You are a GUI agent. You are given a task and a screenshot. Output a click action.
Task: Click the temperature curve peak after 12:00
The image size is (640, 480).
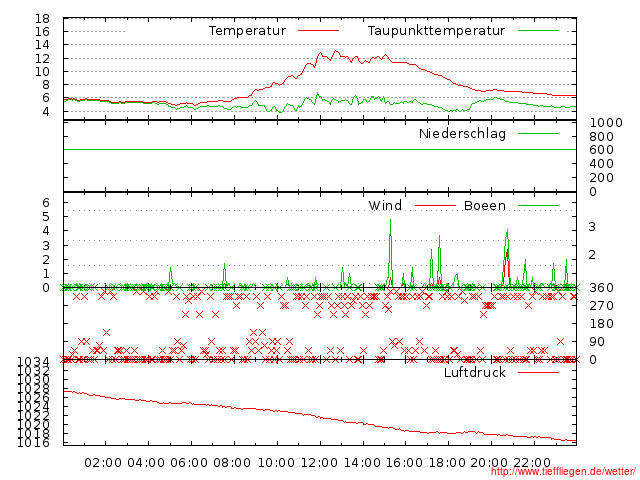tap(336, 51)
